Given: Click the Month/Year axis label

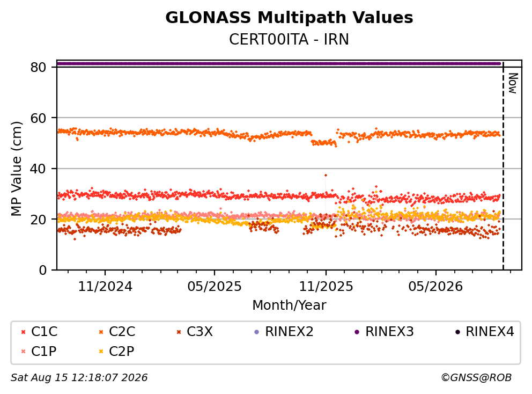Looking at the screenshot, I should pyautogui.click(x=289, y=305).
